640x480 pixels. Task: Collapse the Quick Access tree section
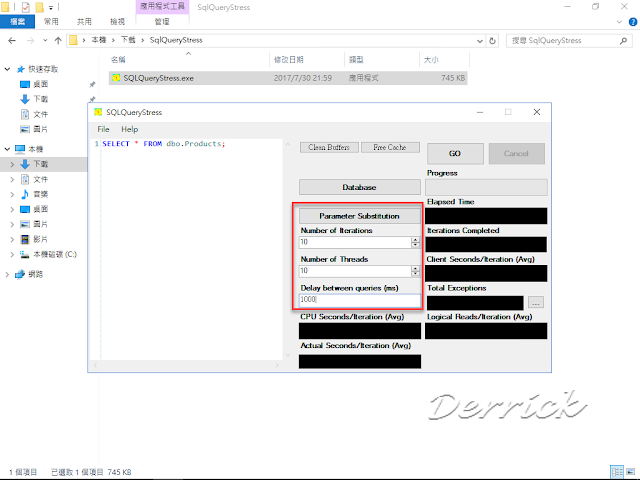(7, 69)
